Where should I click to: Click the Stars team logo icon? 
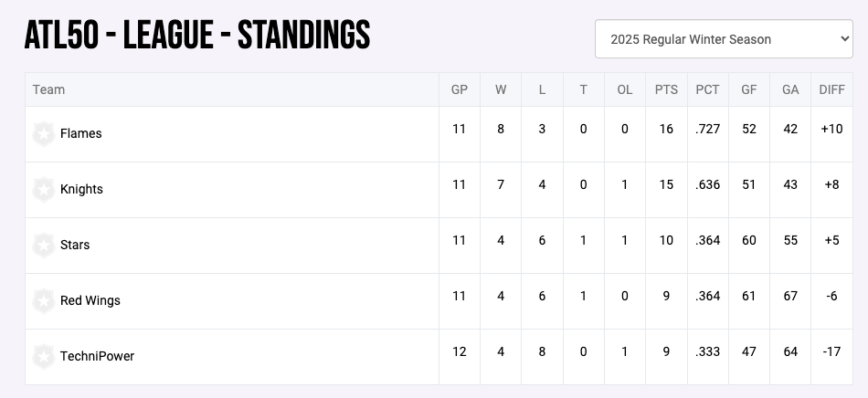pos(43,246)
